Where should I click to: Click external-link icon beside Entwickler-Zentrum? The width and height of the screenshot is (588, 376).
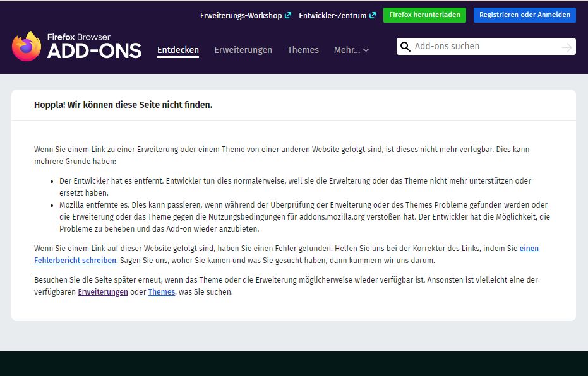tap(373, 15)
